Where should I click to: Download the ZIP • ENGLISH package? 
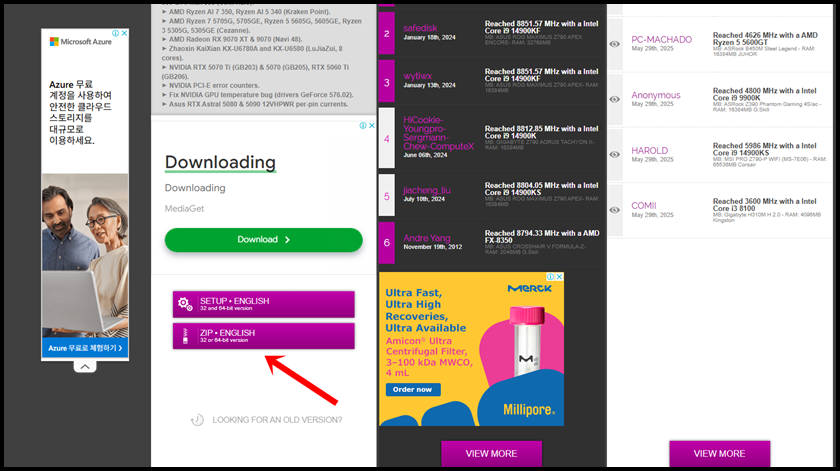(x=264, y=335)
